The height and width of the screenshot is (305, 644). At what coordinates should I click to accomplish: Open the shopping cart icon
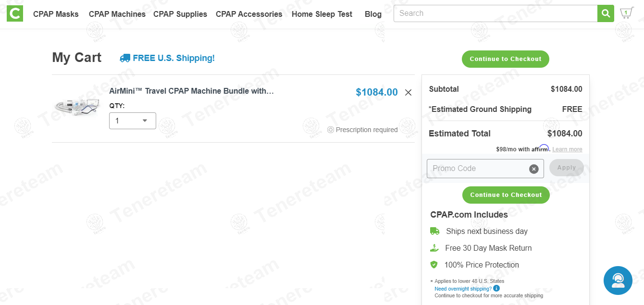tap(626, 13)
